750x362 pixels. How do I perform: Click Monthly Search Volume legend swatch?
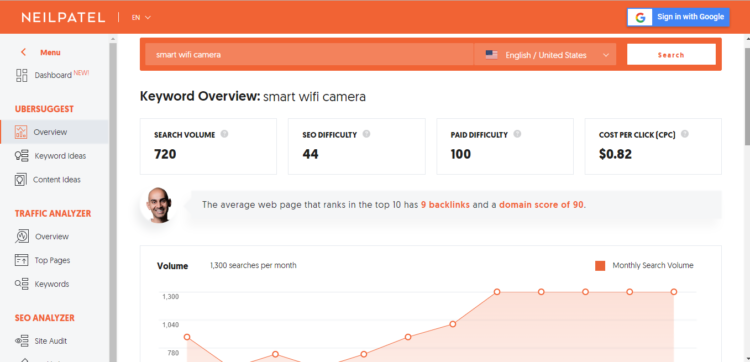[600, 265]
